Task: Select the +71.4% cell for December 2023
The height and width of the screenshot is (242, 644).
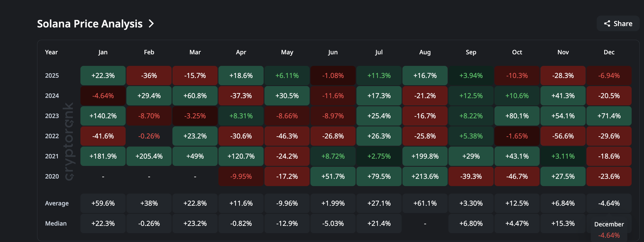Action: point(609,116)
